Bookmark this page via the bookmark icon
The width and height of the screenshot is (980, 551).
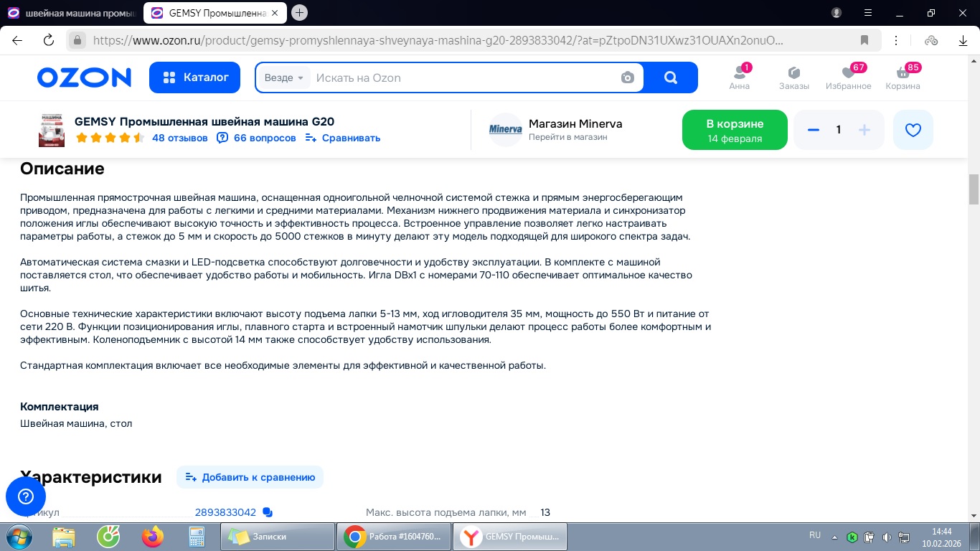[x=864, y=40]
